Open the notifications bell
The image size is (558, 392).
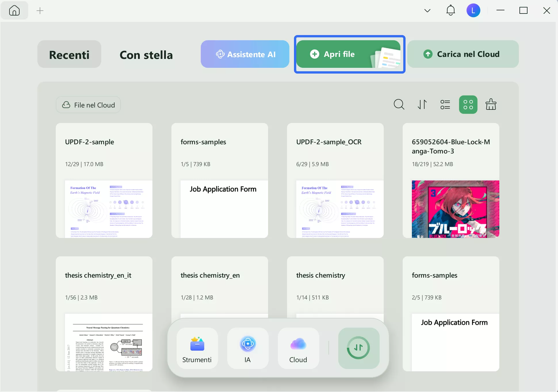[x=450, y=11]
